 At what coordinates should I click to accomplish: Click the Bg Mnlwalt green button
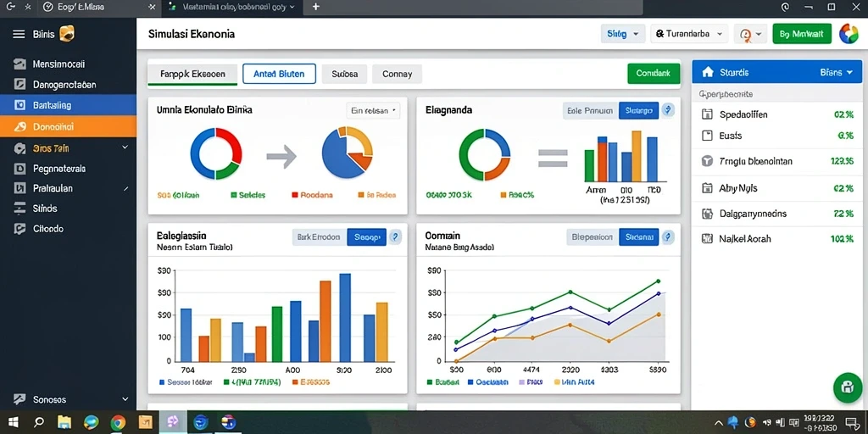pyautogui.click(x=802, y=34)
